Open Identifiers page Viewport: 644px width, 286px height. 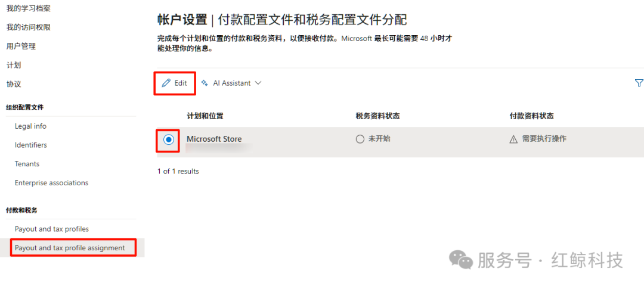pyautogui.click(x=31, y=145)
